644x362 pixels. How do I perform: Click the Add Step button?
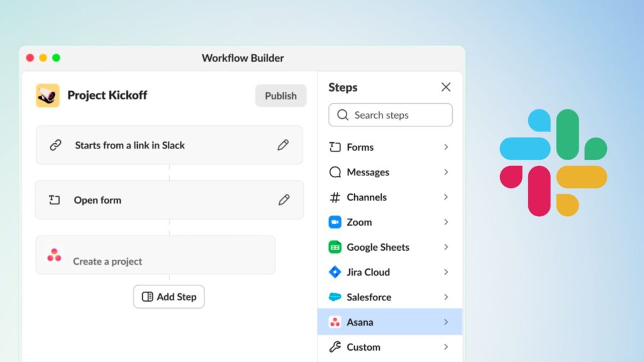(169, 297)
